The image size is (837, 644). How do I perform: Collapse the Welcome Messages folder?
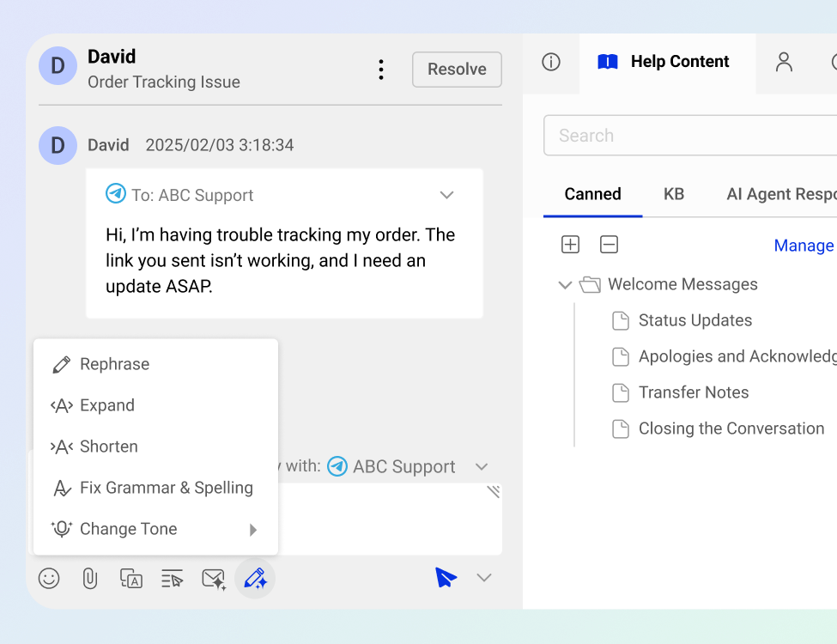[565, 284]
